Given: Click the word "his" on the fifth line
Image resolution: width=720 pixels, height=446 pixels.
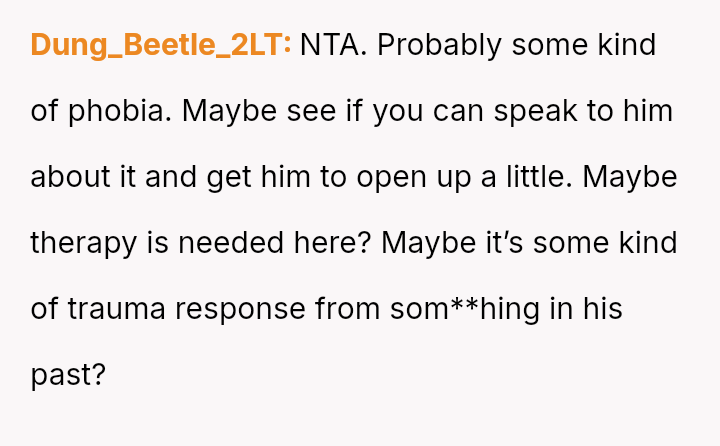Looking at the screenshot, I should point(603,309).
